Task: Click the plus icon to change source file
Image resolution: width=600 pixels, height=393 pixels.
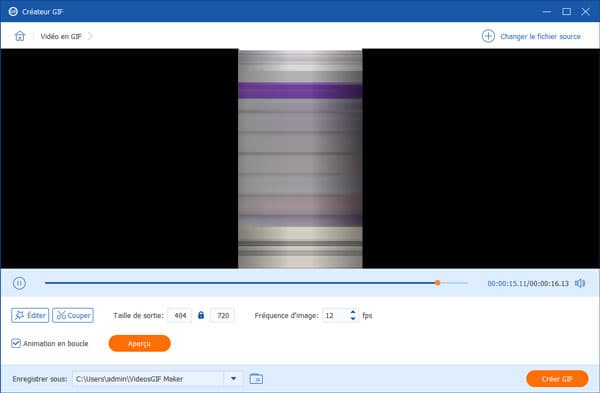Action: click(x=488, y=36)
